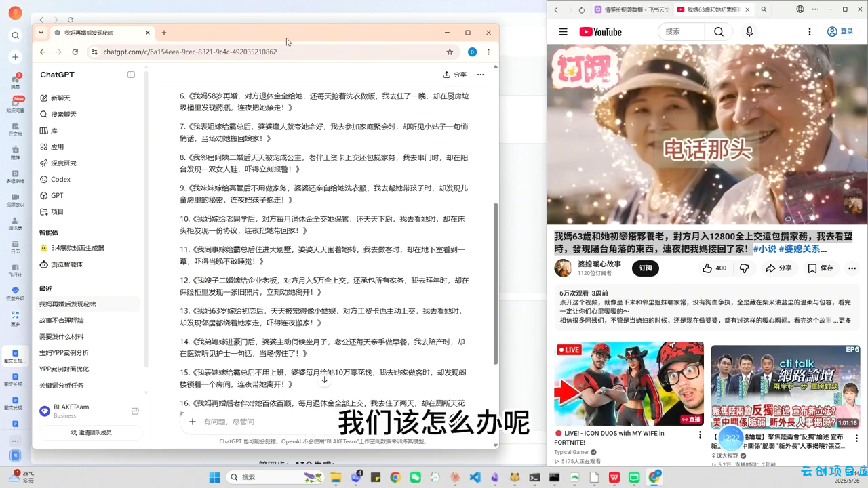Open 故事不合理評論 chat history
This screenshot has height=488, width=868.
tap(62, 321)
